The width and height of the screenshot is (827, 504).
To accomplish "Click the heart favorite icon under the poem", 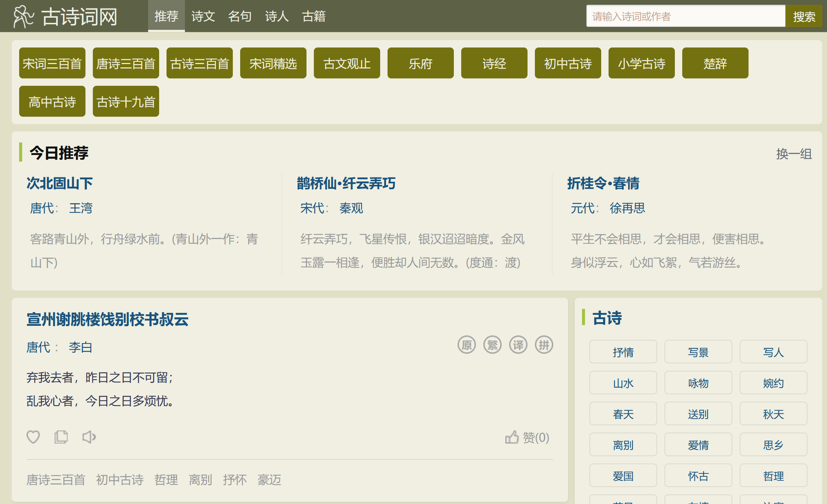I will 33,437.
